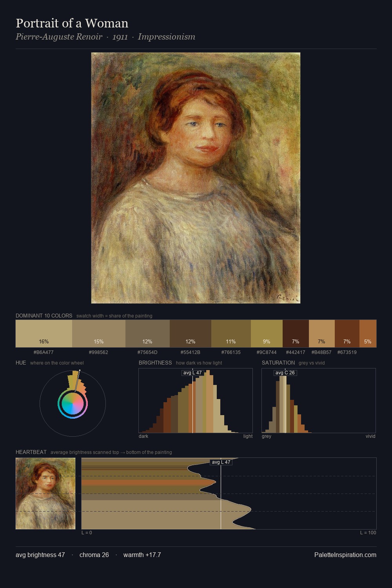Click the 'L = 0' axis label

coord(87,533)
